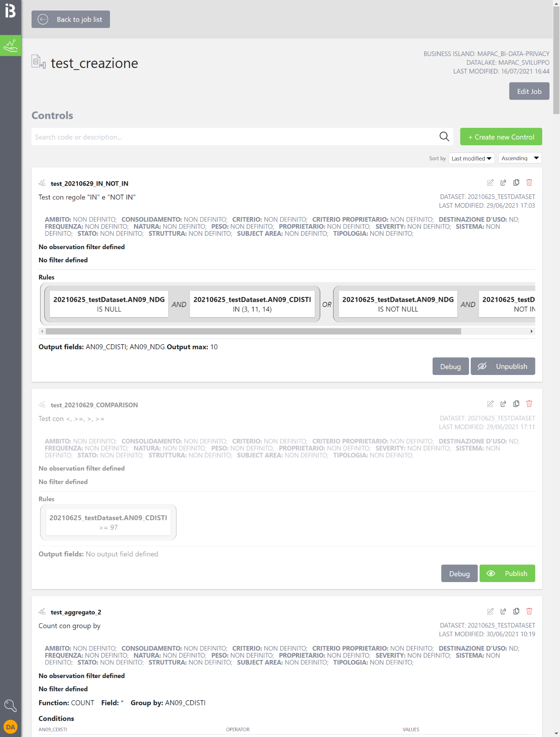This screenshot has height=737, width=560.
Task: Click the export icon for test_20210629_IN_NOT_IN control
Action: [503, 183]
